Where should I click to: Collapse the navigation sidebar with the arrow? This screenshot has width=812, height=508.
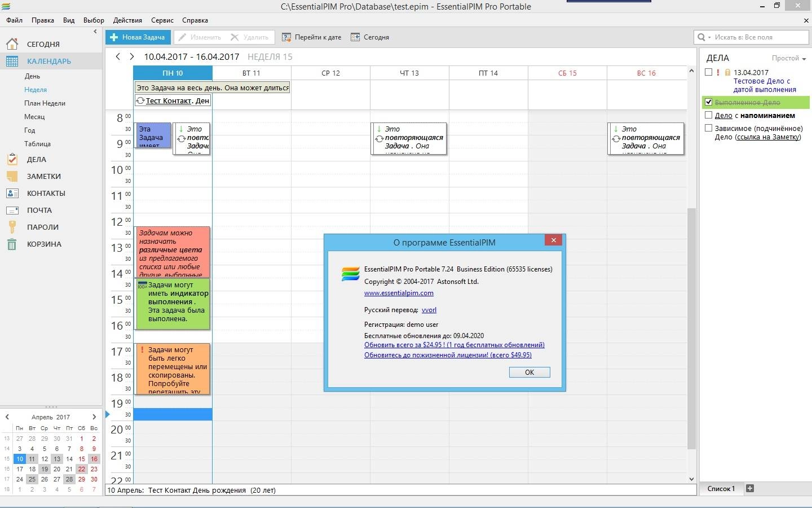coord(95,32)
